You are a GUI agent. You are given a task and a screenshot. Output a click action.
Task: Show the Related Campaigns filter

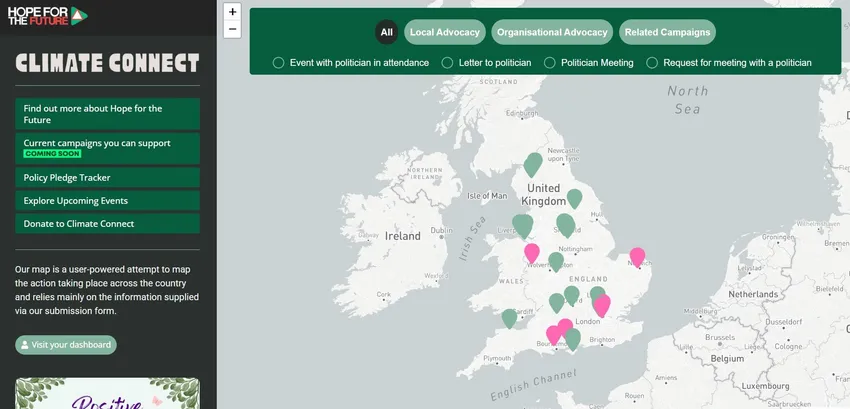(x=667, y=32)
